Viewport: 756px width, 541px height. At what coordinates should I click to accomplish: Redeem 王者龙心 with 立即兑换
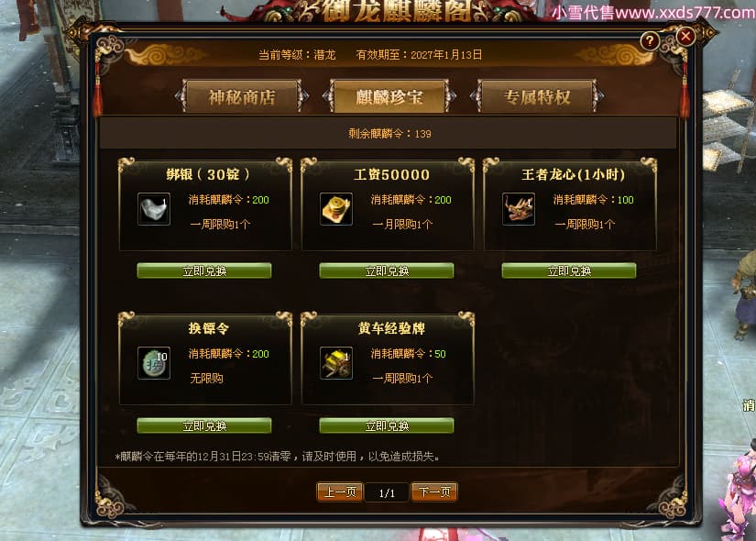(x=569, y=270)
